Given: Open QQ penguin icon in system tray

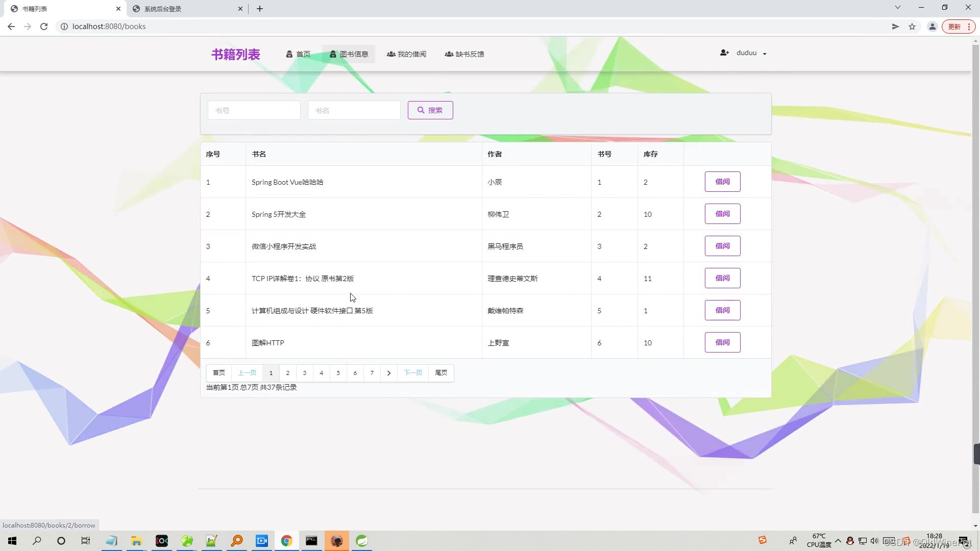Looking at the screenshot, I should pyautogui.click(x=850, y=541).
